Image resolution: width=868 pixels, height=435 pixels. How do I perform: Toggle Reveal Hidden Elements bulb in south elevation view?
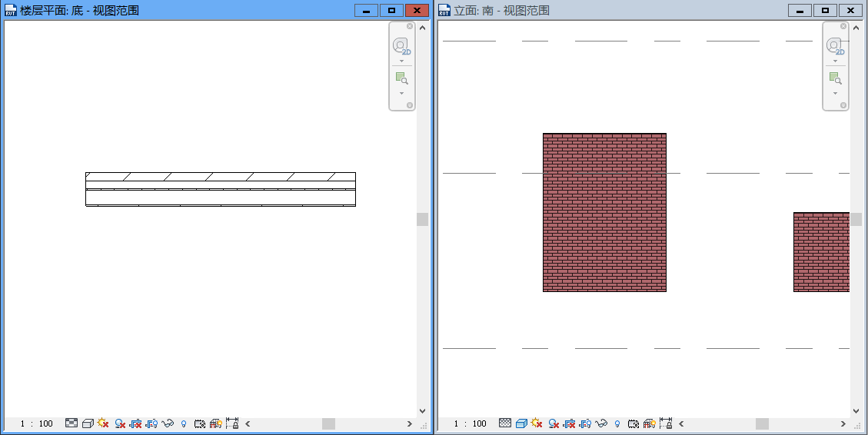617,424
